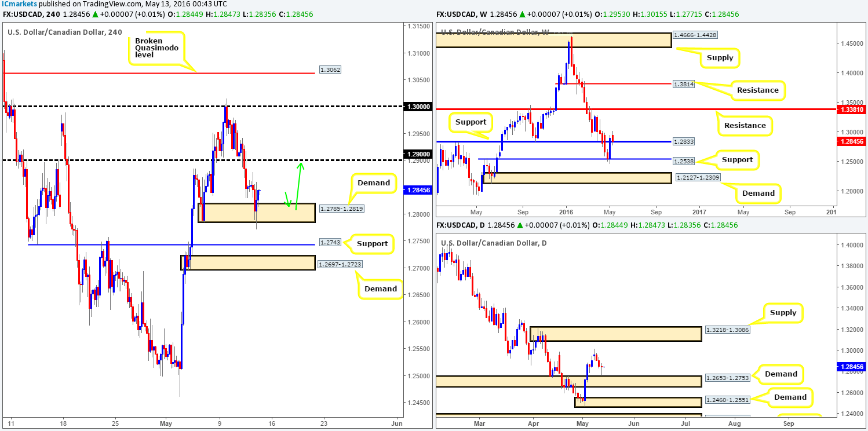Select the 'Broken Quasimodo level' callout
Image resolution: width=868 pixels, height=431 pixels.
click(157, 50)
